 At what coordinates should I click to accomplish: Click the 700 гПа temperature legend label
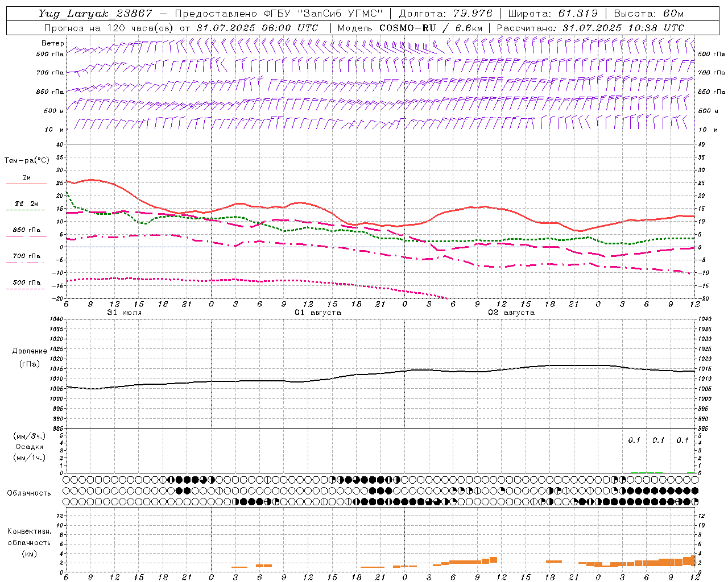coord(27,256)
